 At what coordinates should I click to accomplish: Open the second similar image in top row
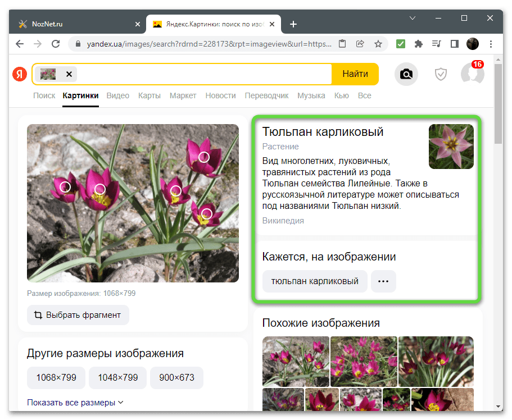point(364,361)
